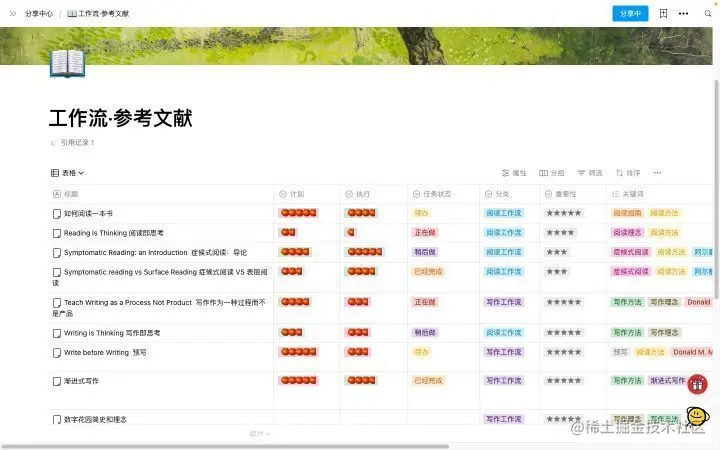
Task: Open the 执行 column header menu
Action: [x=373, y=194]
